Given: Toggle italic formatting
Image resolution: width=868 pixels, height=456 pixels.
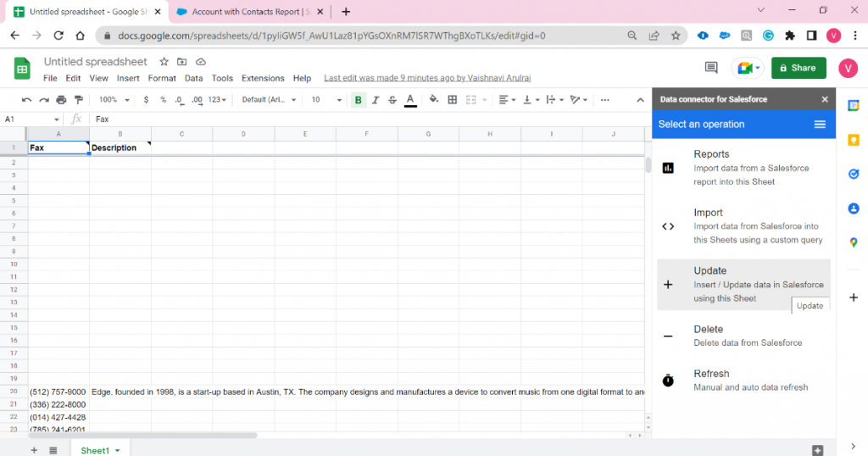Looking at the screenshot, I should (x=376, y=100).
